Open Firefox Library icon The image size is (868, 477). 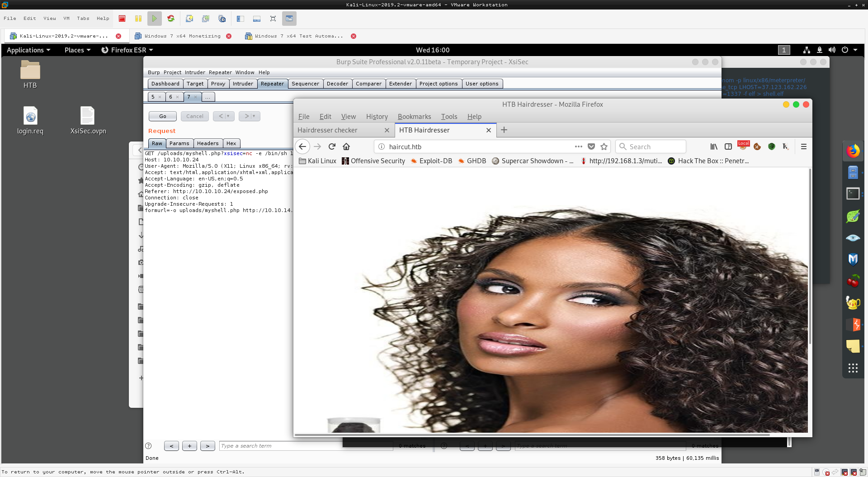(x=714, y=146)
